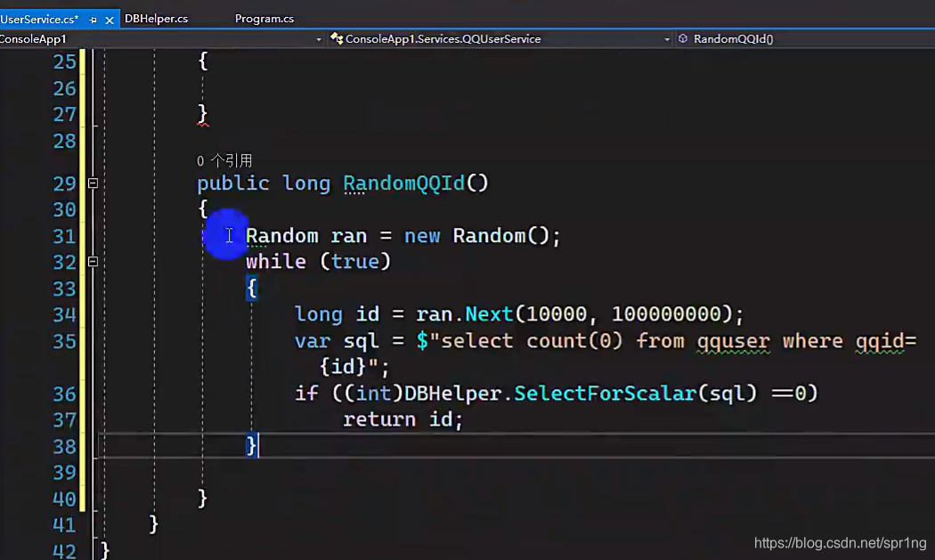The height and width of the screenshot is (560, 935).
Task: Click the class icon beside ConsoleApp1.Services.QQUserService
Action: 337,39
